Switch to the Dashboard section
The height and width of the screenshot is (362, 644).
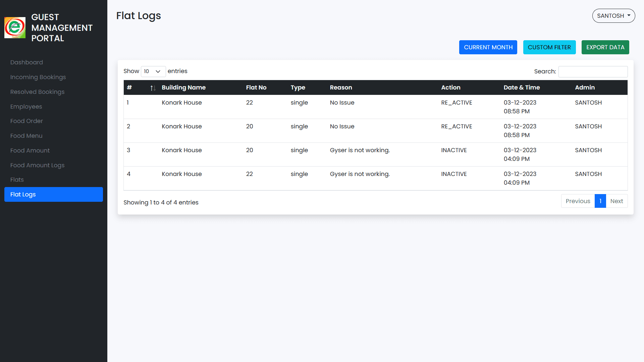tap(26, 62)
